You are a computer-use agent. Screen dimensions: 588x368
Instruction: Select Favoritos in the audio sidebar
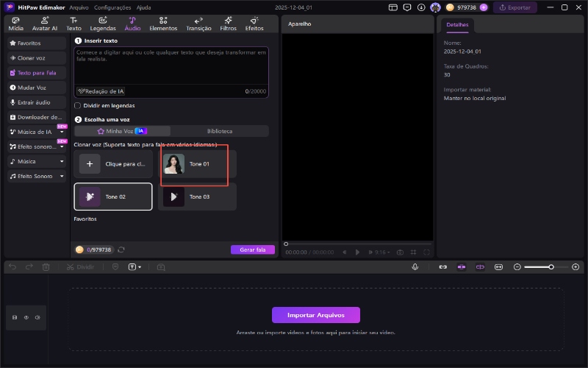(37, 43)
